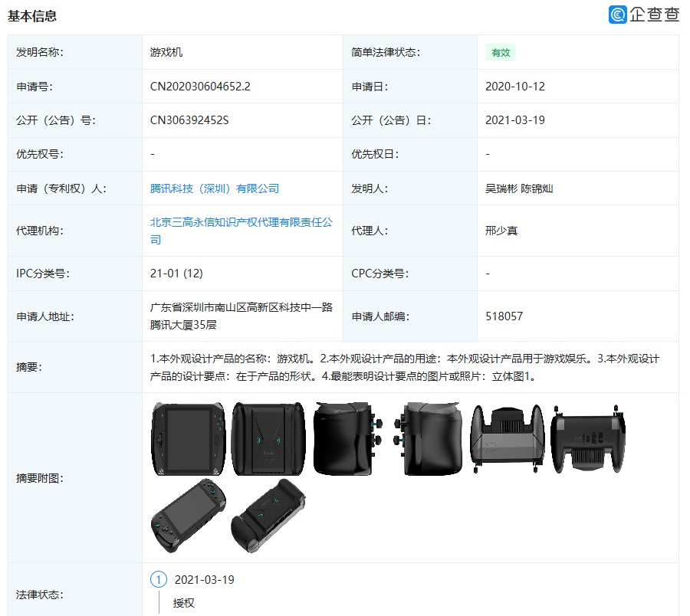Viewport: 690px width, 616px height.
Task: Click the green 有效 status badge
Action: [500, 53]
